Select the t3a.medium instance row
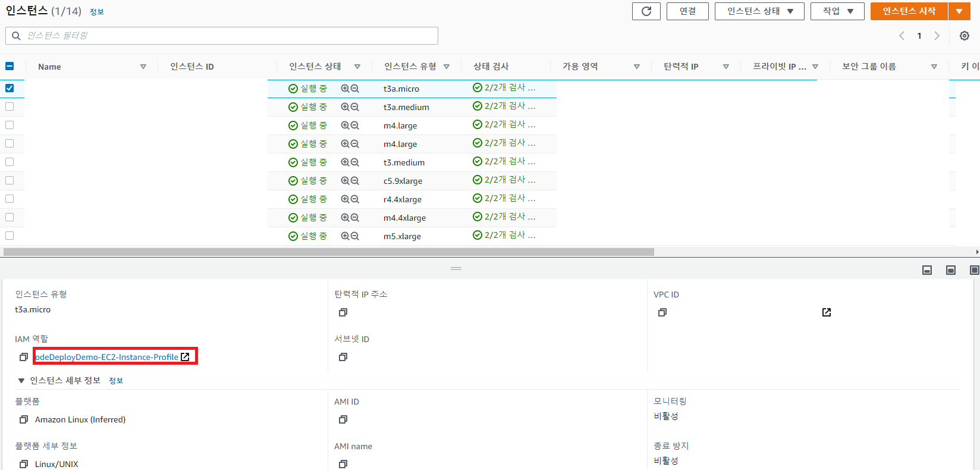The image size is (980, 470). point(10,106)
